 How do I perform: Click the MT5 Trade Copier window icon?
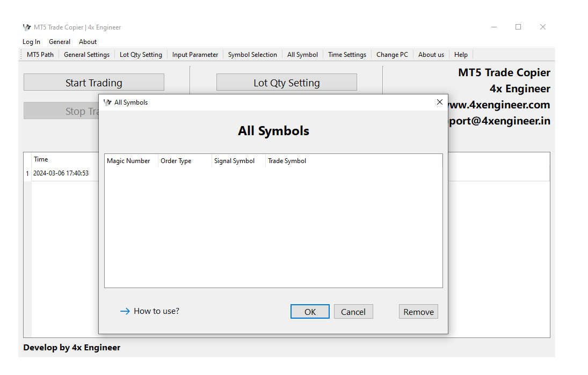[x=27, y=27]
